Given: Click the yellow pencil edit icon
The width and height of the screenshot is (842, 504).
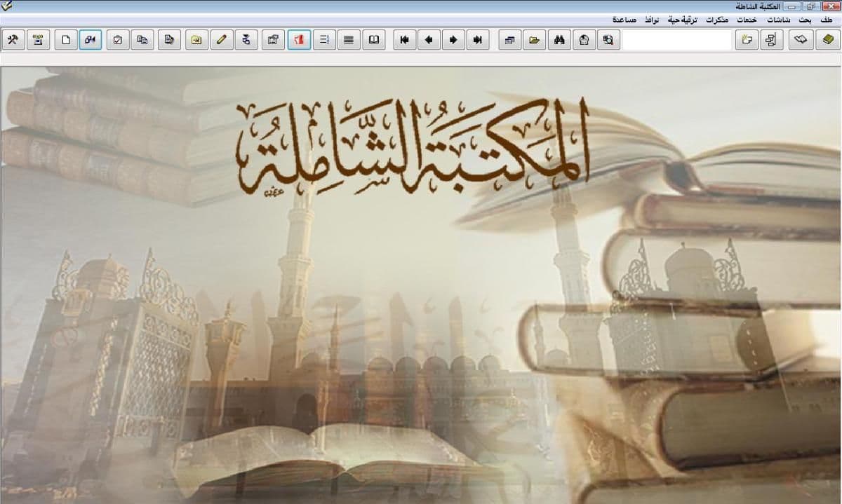Looking at the screenshot, I should (221, 40).
